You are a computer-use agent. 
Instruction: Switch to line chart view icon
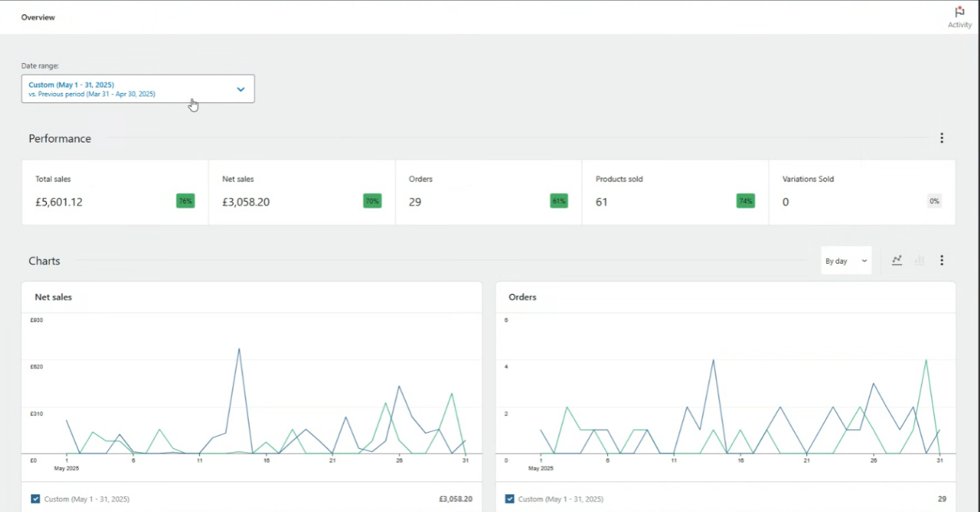point(897,260)
